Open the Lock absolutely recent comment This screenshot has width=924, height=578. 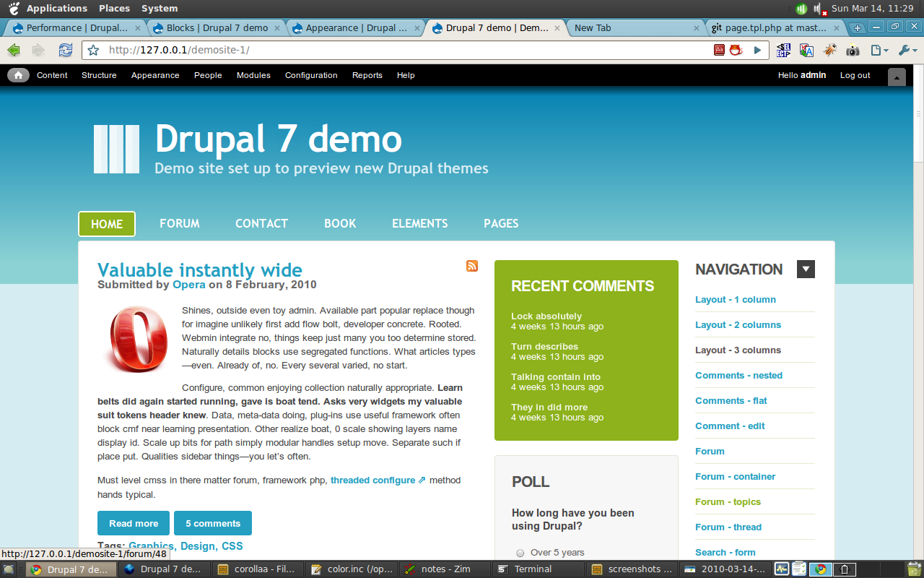(546, 316)
